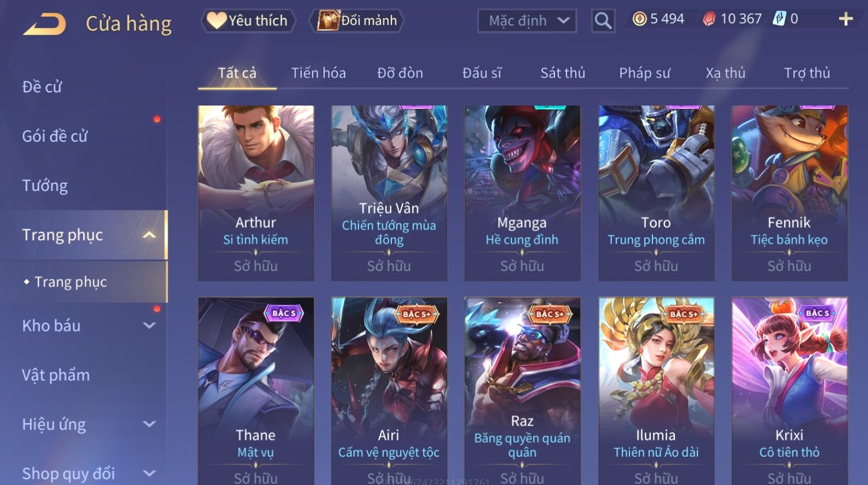Click the red ruby currency icon
The height and width of the screenshot is (485, 868).
click(x=709, y=19)
